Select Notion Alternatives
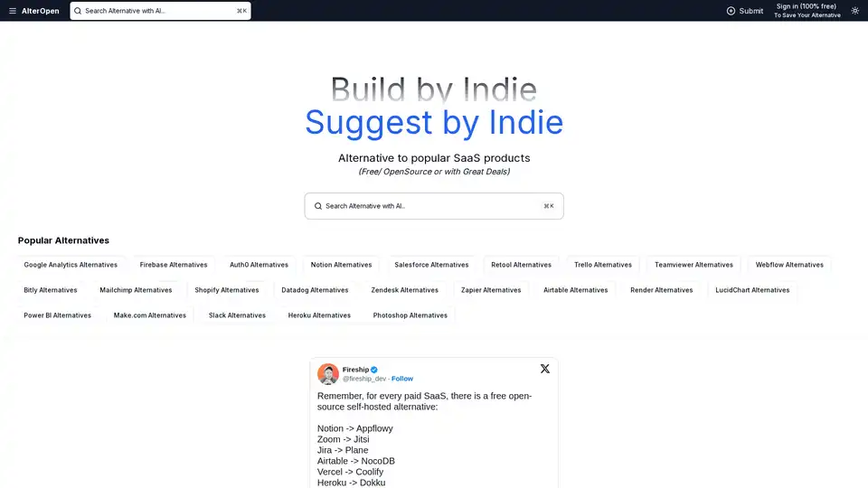Image resolution: width=868 pixels, height=488 pixels. click(x=341, y=265)
